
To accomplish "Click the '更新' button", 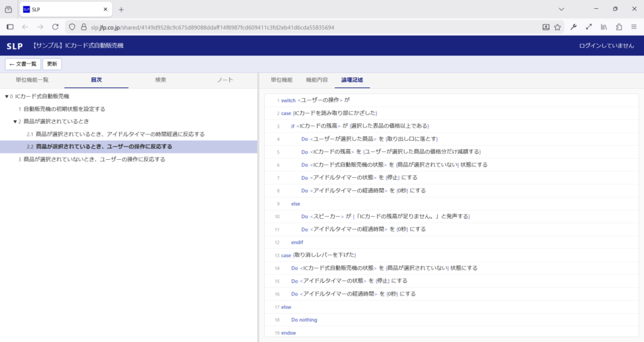I will point(52,64).
